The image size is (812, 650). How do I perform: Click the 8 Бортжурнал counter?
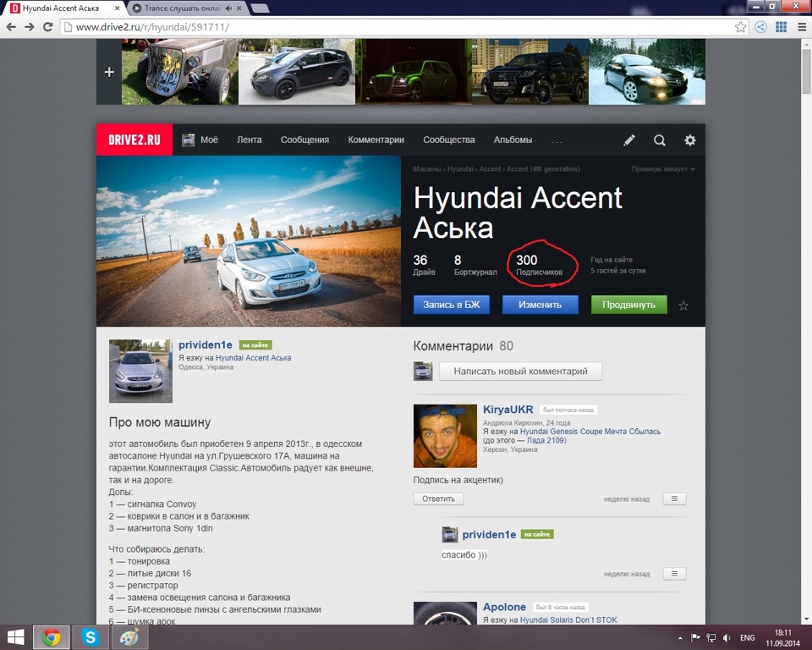(x=475, y=265)
